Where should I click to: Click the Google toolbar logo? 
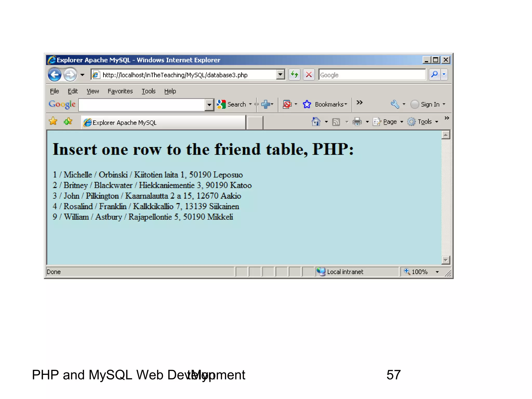click(62, 104)
